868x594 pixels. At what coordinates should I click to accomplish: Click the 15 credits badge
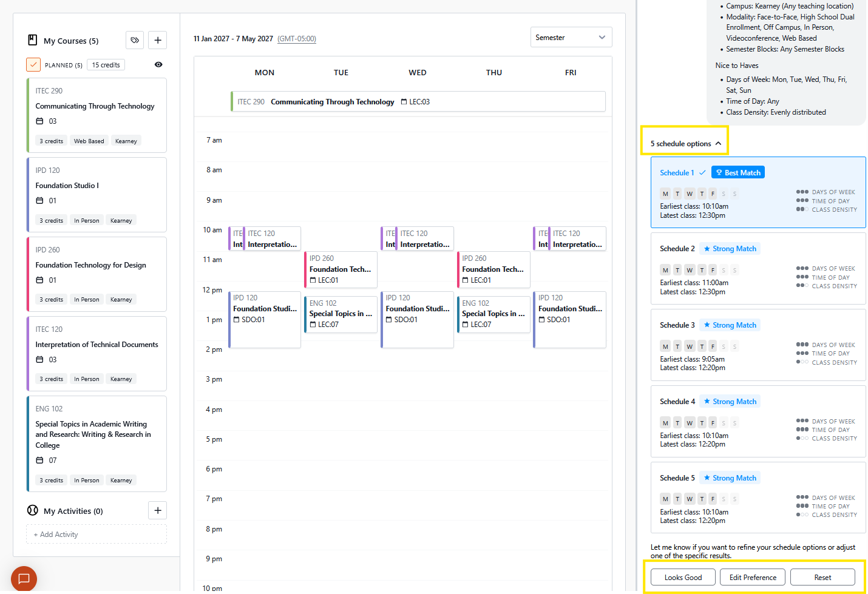pyautogui.click(x=106, y=65)
